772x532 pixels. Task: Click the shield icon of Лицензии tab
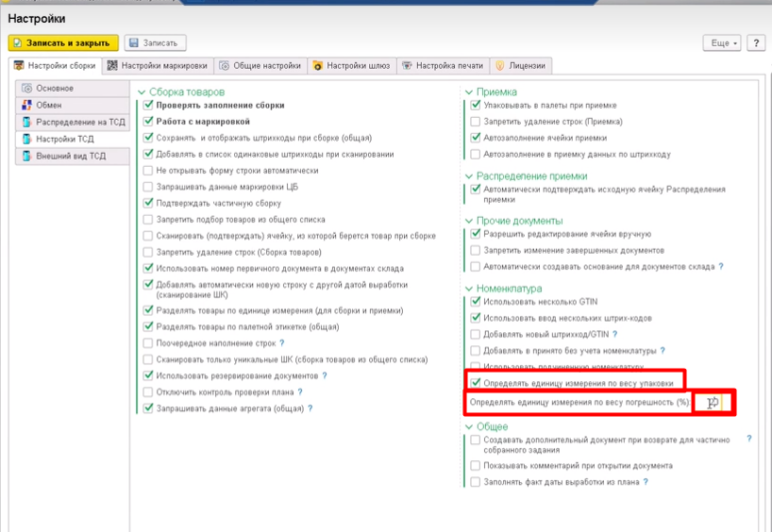[500, 65]
